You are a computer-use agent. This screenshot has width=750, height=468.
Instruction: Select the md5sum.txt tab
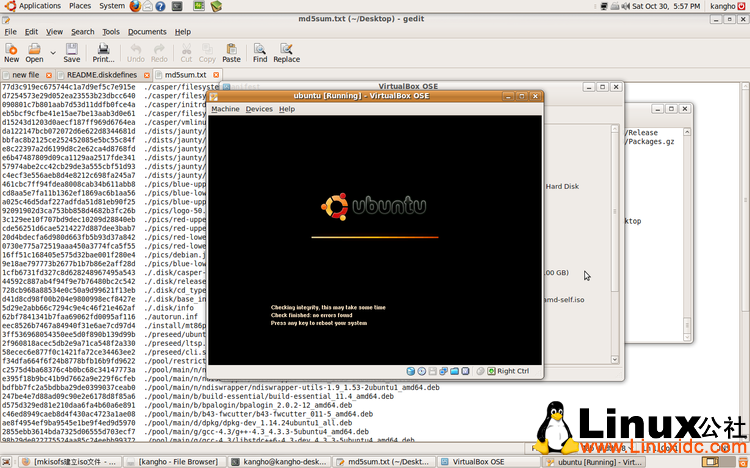185,75
